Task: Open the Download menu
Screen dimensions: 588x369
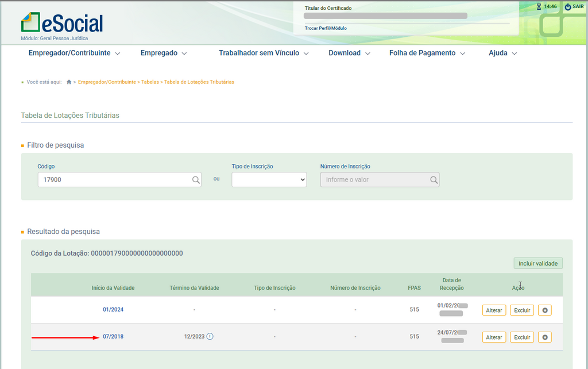Action: pos(349,53)
